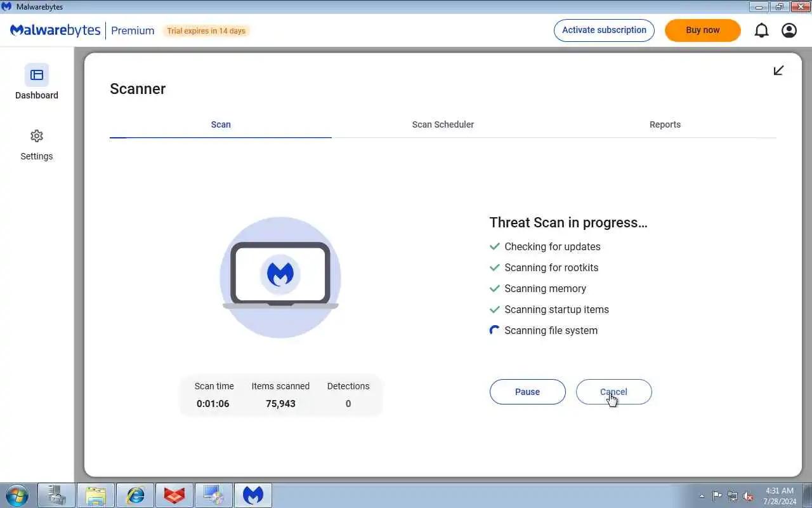This screenshot has height=508, width=812.
Task: Click the Items scanned count 75,943
Action: click(280, 404)
